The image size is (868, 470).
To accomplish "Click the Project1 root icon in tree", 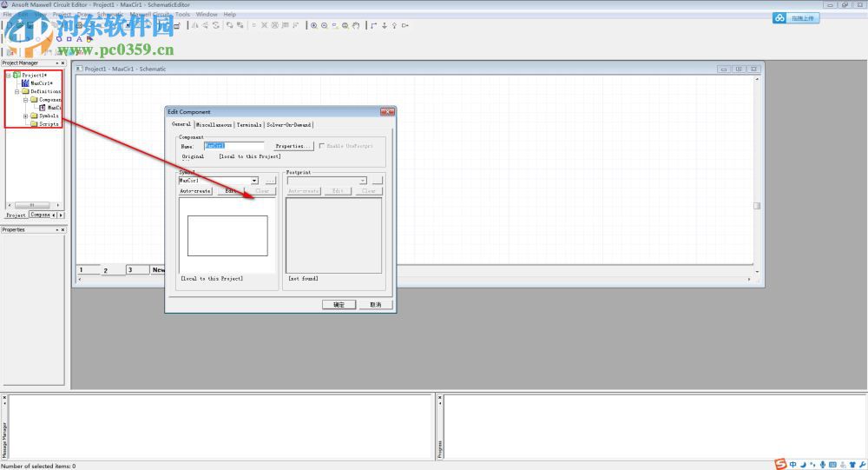I will point(16,75).
